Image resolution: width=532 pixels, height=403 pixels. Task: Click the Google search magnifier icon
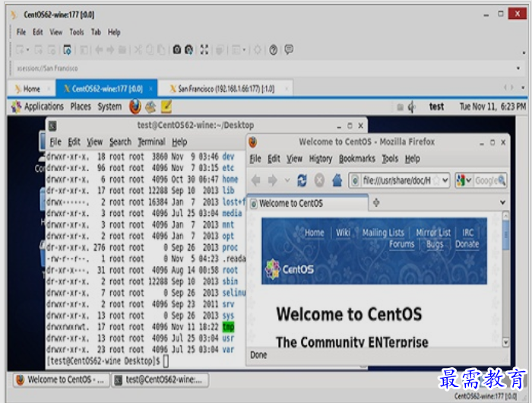tap(502, 180)
